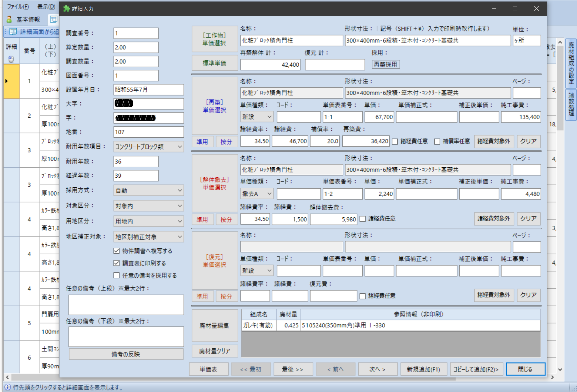Click 任意の備考（上段） text area
Image resolution: width=577 pixels, height=392 pixels.
click(x=126, y=305)
